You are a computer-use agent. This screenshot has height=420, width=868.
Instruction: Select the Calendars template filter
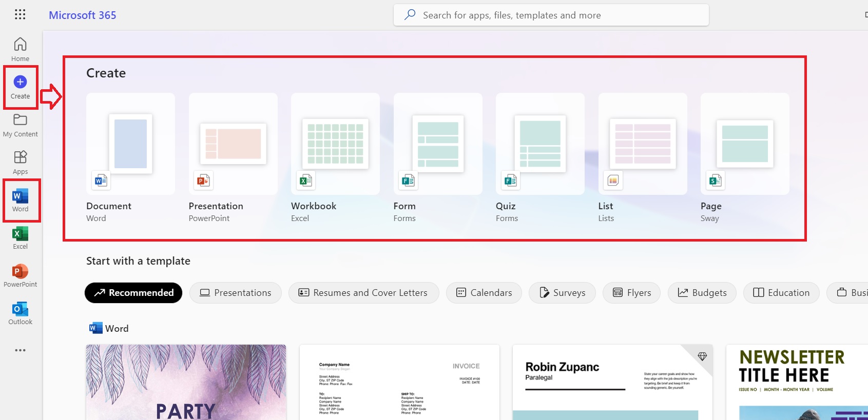tap(484, 293)
